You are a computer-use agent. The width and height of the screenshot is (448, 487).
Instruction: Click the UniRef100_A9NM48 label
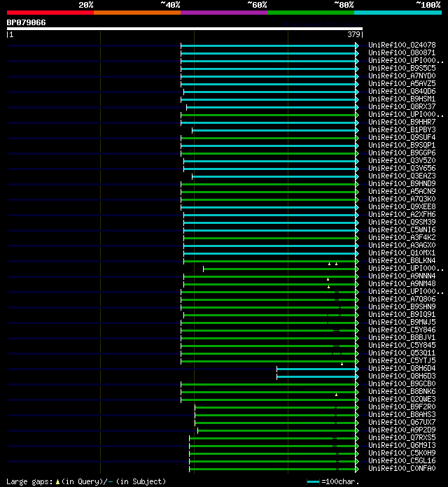(x=402, y=284)
